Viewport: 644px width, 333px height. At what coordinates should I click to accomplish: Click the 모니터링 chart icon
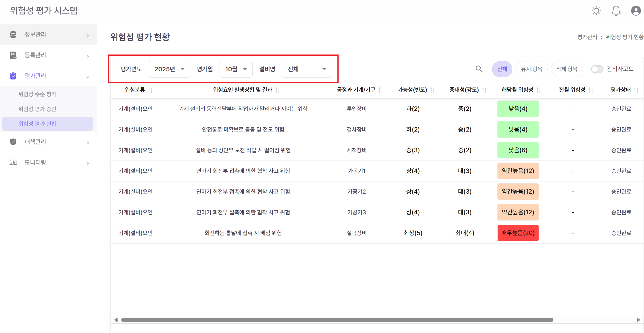(x=13, y=162)
